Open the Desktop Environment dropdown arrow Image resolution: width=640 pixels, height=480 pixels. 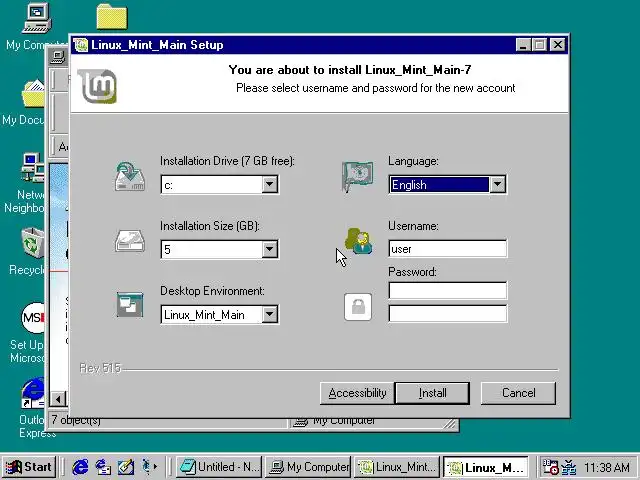click(x=269, y=314)
